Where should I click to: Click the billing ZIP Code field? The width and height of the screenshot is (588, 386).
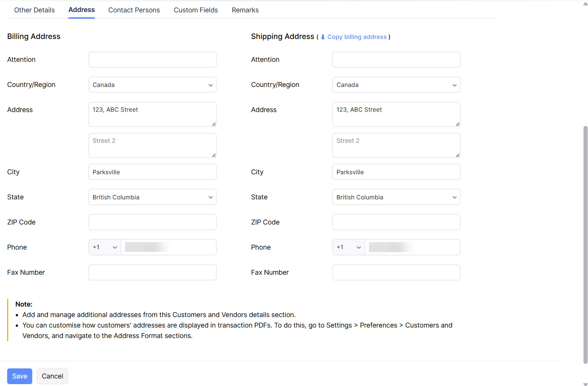pyautogui.click(x=152, y=222)
